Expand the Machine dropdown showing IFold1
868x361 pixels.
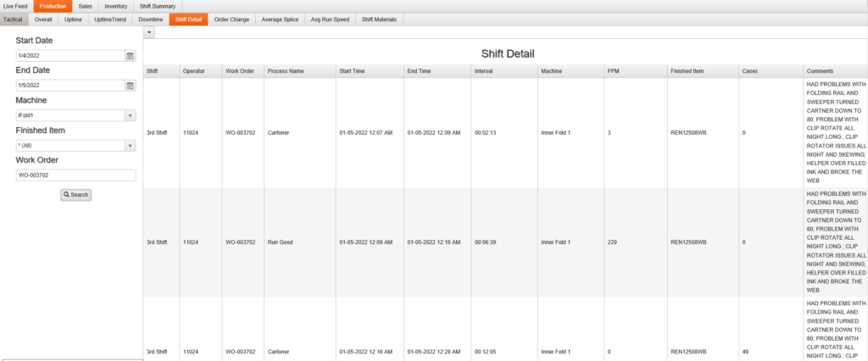(130, 116)
